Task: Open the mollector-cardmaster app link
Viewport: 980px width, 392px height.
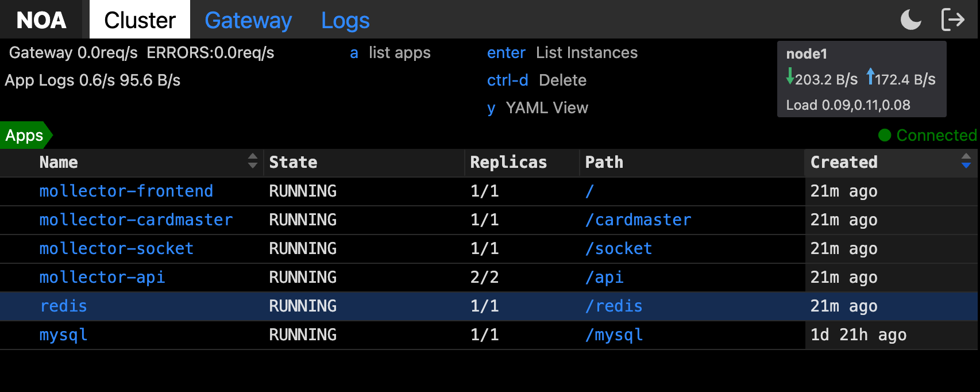Action: point(136,220)
